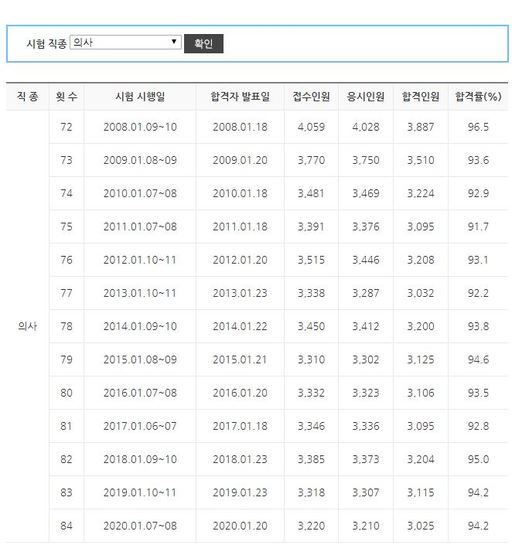
Task: Click the 합격자 발표일 column header
Action: pyautogui.click(x=240, y=96)
